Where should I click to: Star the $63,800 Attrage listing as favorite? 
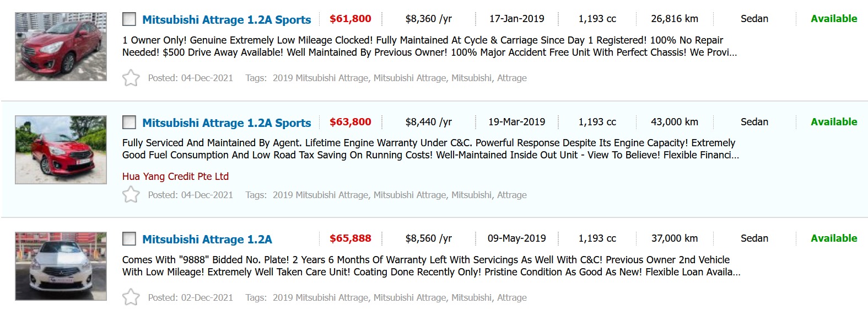point(131,195)
